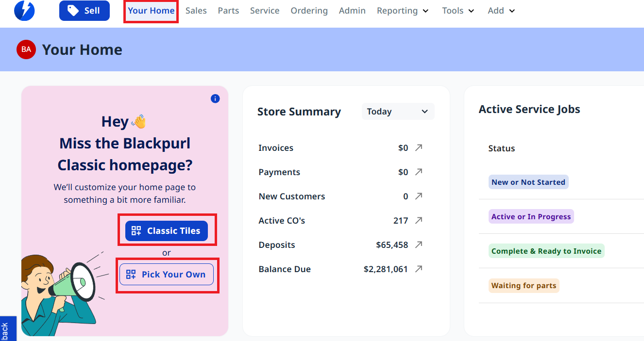The image size is (644, 341).
Task: Expand the Add dropdown menu
Action: pyautogui.click(x=501, y=11)
